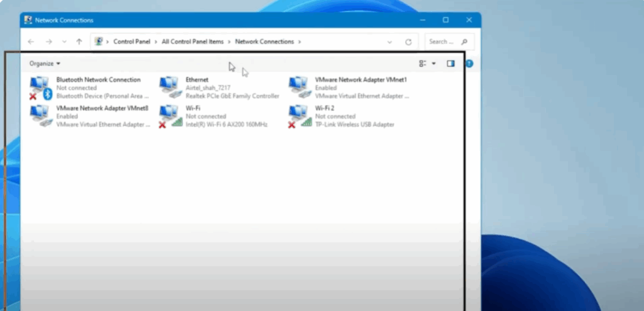Click 'Intel(R) Wi-Fi 6 AX200 160MHz' text
Image resolution: width=644 pixels, height=311 pixels.
click(226, 124)
